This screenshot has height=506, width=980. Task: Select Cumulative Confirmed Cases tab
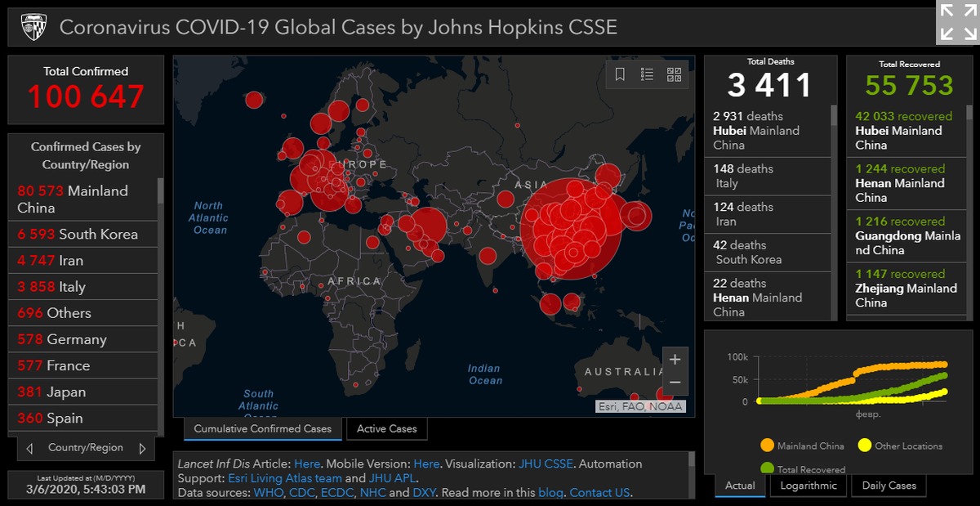tap(262, 428)
